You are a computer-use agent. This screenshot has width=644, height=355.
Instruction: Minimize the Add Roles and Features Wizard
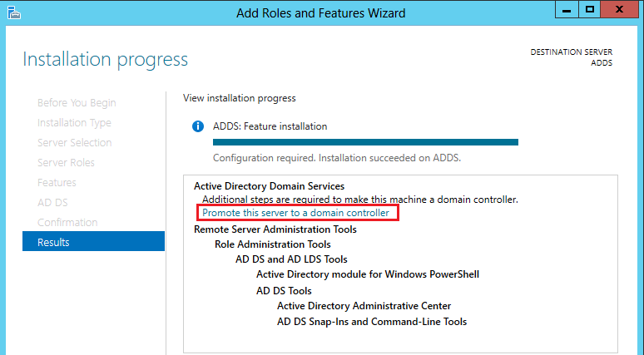coord(567,9)
